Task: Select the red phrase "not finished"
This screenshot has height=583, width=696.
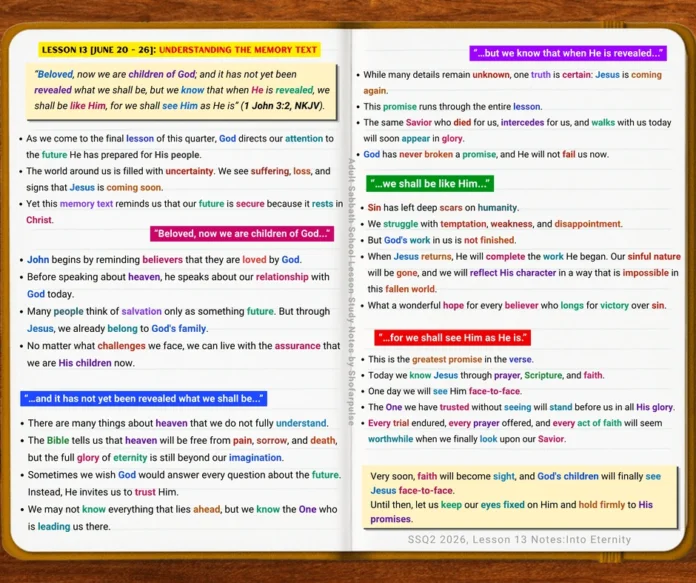Action: click(x=489, y=240)
